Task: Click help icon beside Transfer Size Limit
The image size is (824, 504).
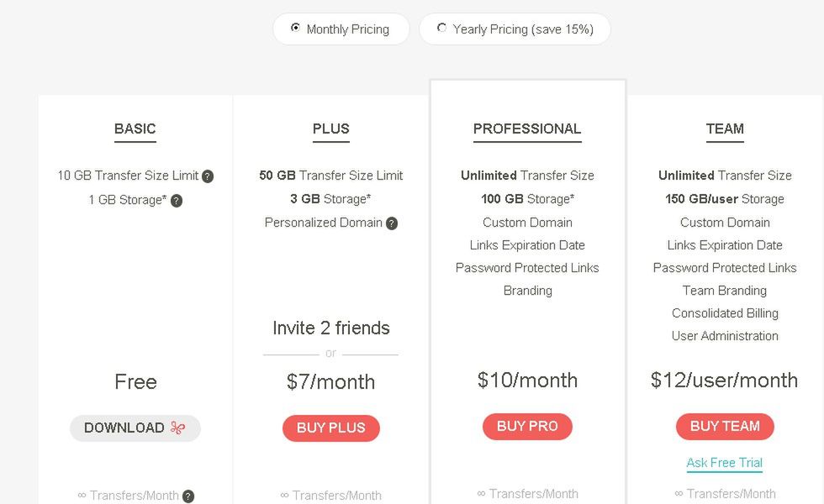Action: coord(208,176)
